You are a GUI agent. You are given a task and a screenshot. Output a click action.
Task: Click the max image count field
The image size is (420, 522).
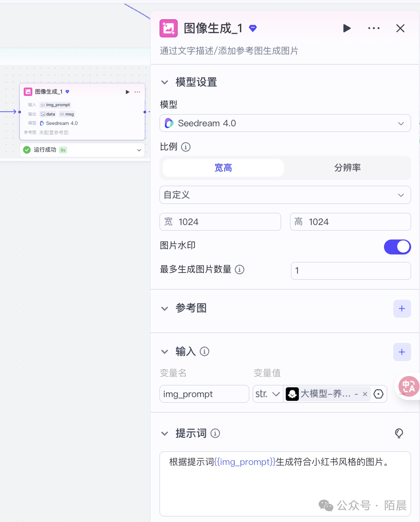point(351,271)
